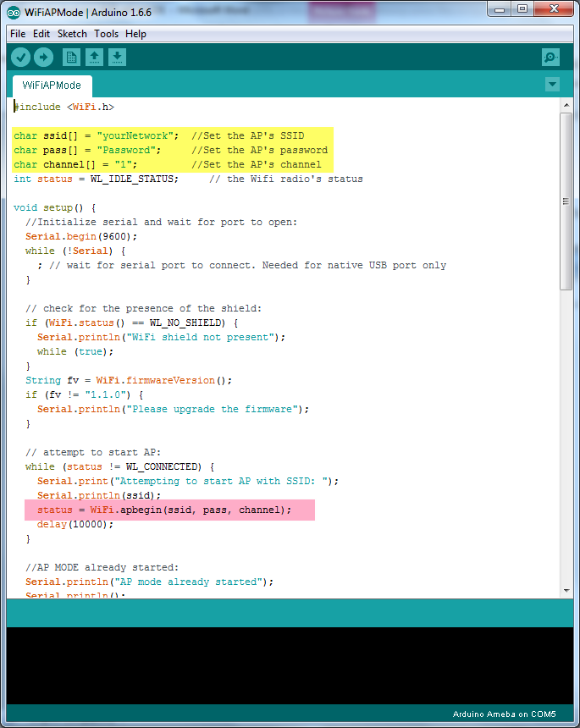Click the line char channel[] = "1"

pyautogui.click(x=75, y=164)
